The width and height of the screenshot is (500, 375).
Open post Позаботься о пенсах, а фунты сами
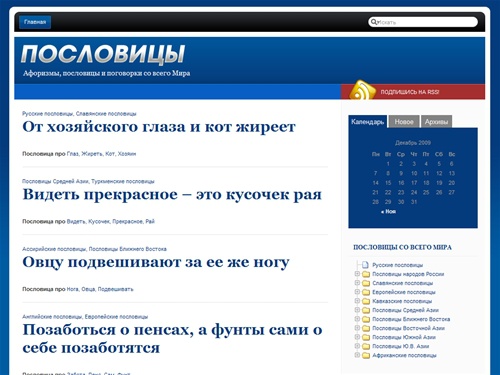(x=172, y=339)
